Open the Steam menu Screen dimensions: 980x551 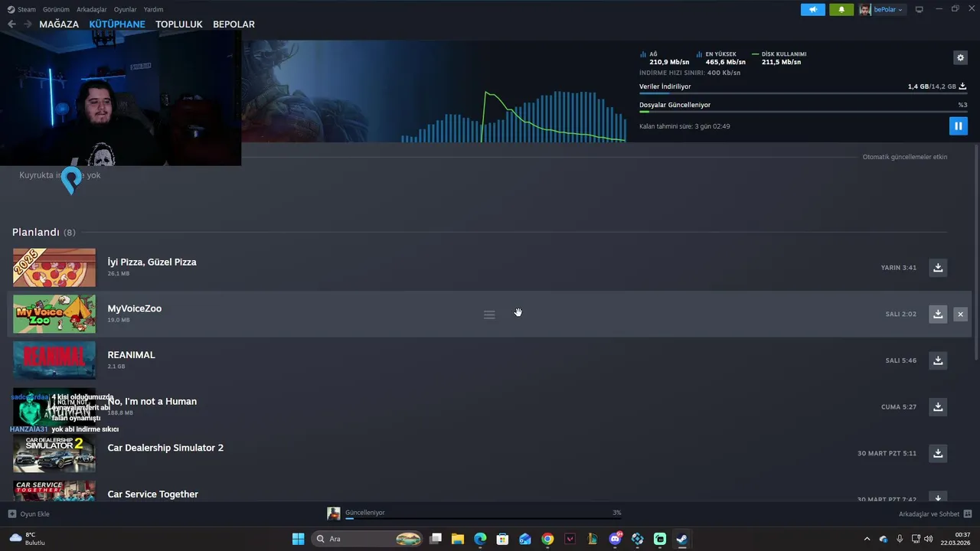(21, 9)
